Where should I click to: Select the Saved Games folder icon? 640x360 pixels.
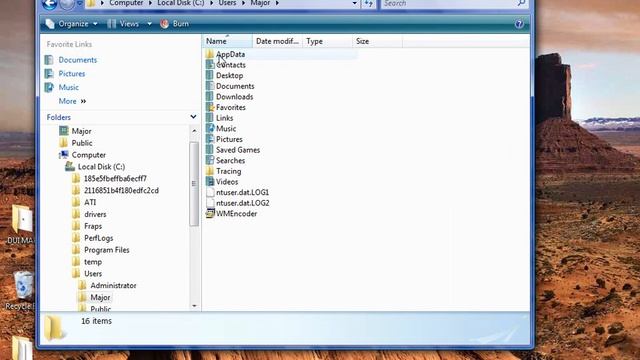pyautogui.click(x=210, y=150)
